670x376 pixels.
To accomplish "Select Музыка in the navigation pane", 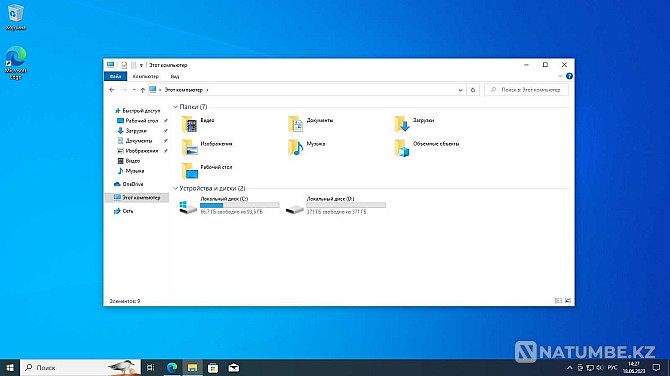I will (x=131, y=171).
